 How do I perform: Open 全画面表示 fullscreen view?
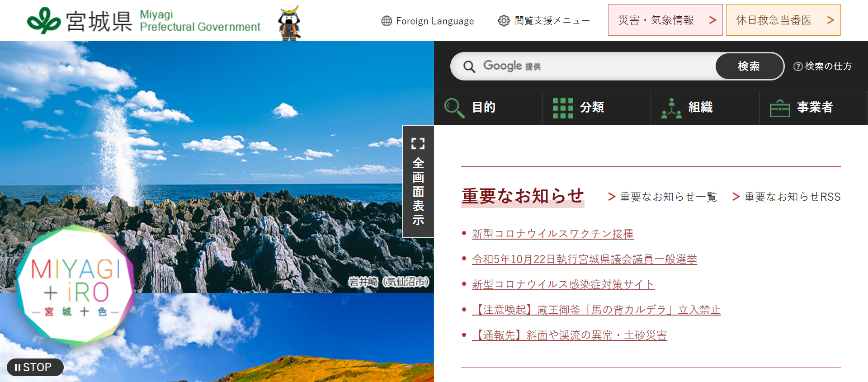418,181
